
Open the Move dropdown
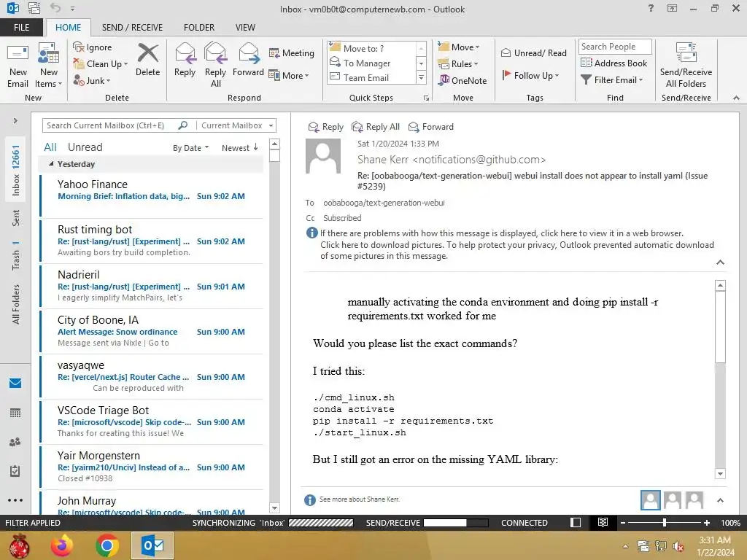(x=459, y=47)
